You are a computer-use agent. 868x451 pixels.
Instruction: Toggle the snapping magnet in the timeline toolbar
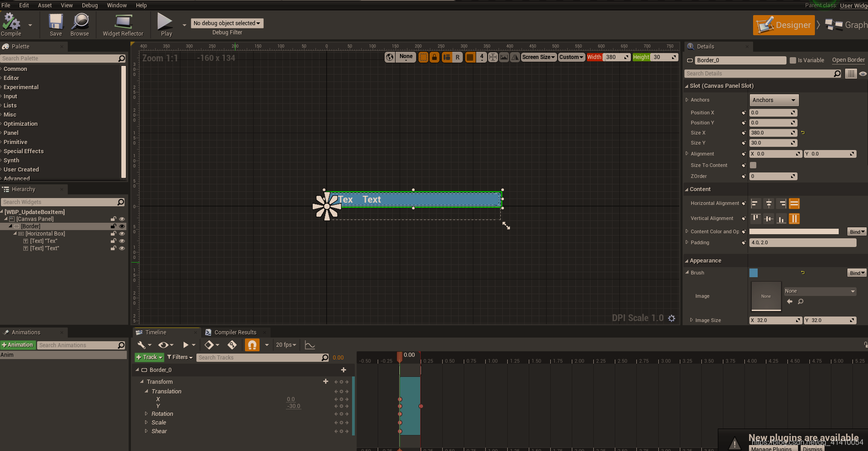(x=252, y=345)
